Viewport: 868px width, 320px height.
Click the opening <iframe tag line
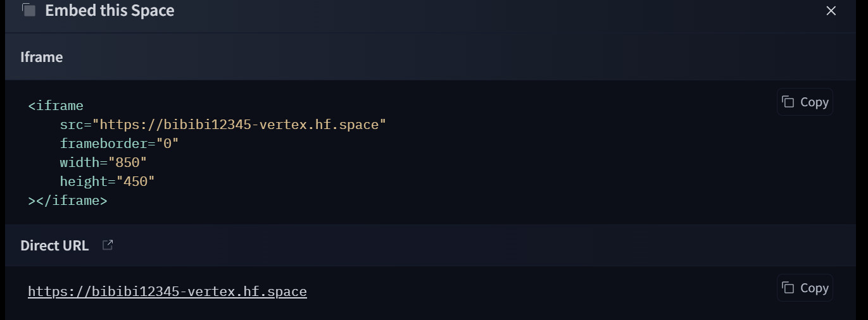[x=56, y=106]
